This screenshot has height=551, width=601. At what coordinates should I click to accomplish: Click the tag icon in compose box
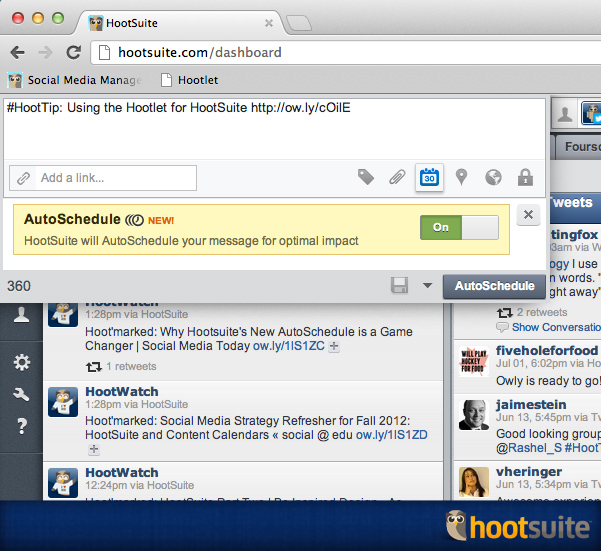tap(366, 177)
